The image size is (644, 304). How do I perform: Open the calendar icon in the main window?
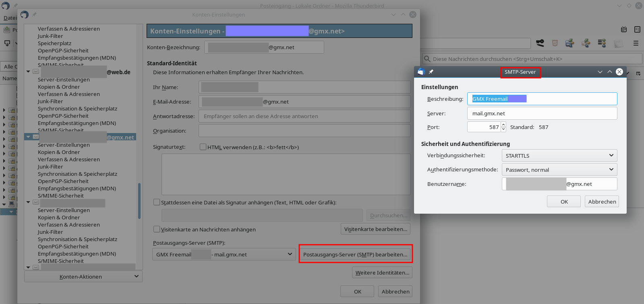click(x=624, y=29)
